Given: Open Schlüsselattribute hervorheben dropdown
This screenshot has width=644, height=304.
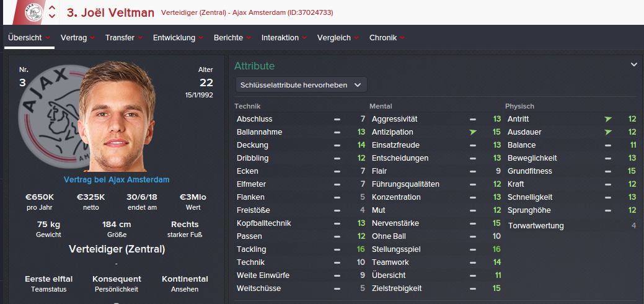Looking at the screenshot, I should click(301, 85).
